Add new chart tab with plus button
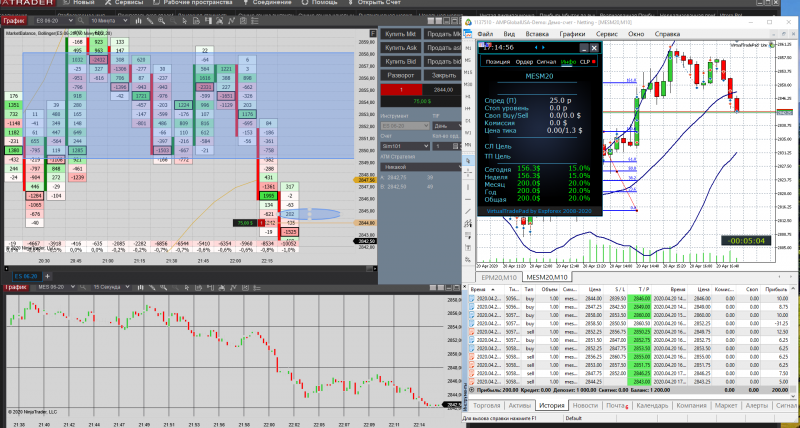800x428 pixels. pyautogui.click(x=47, y=276)
